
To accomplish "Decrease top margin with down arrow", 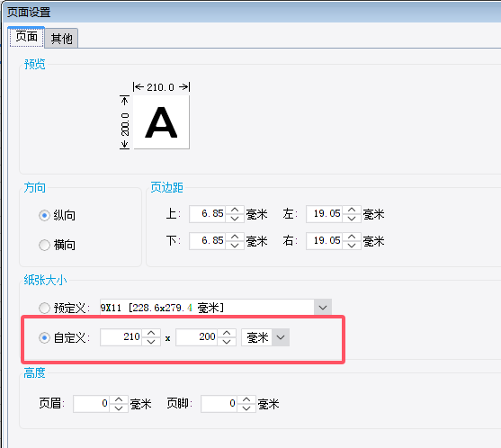I will click(x=235, y=219).
